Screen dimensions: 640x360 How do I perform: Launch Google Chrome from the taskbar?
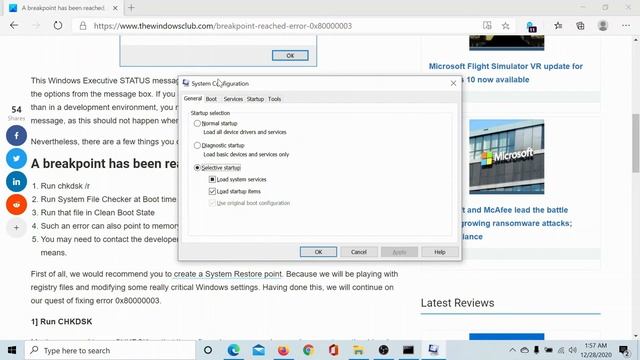pos(309,350)
